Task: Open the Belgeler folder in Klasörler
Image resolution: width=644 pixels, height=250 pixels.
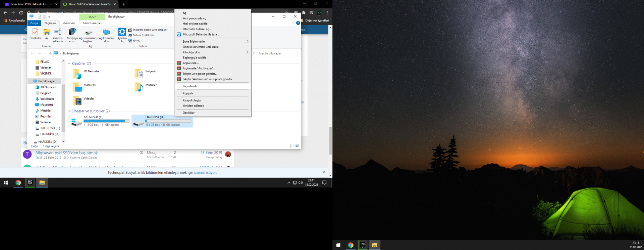Action: tap(139, 74)
